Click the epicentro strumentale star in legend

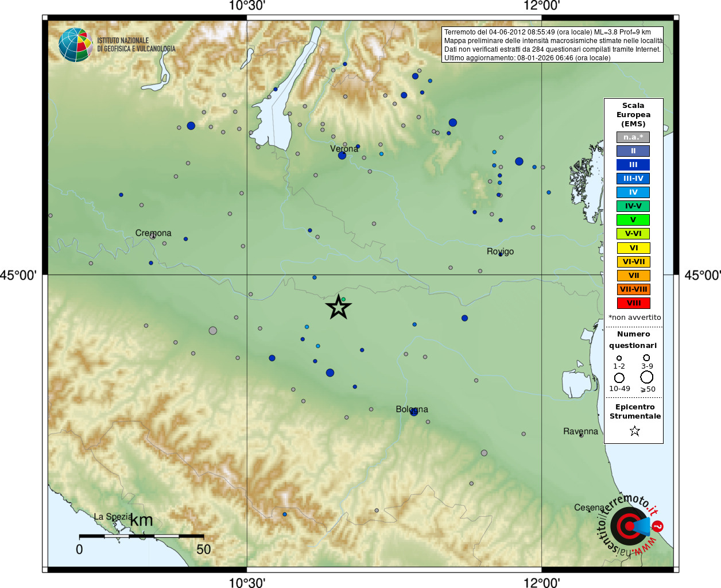[x=634, y=431]
